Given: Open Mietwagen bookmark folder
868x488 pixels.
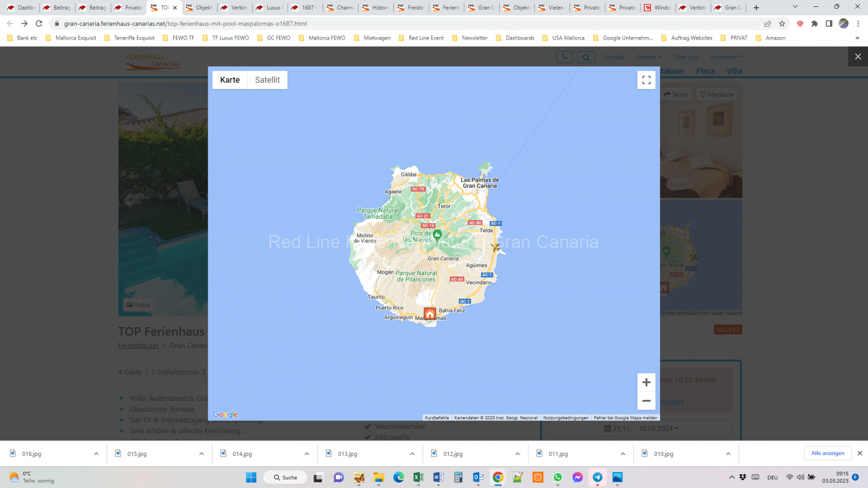Looking at the screenshot, I should coord(372,38).
